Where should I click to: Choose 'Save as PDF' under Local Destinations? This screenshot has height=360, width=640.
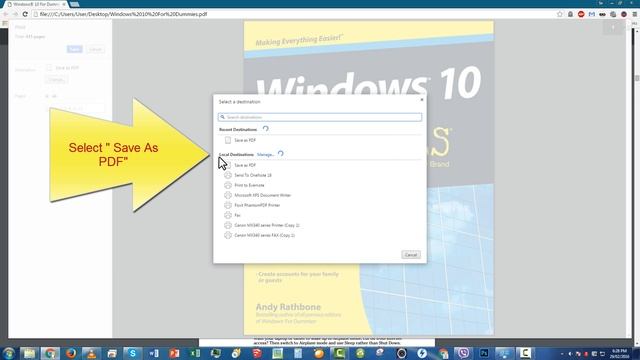(245, 165)
